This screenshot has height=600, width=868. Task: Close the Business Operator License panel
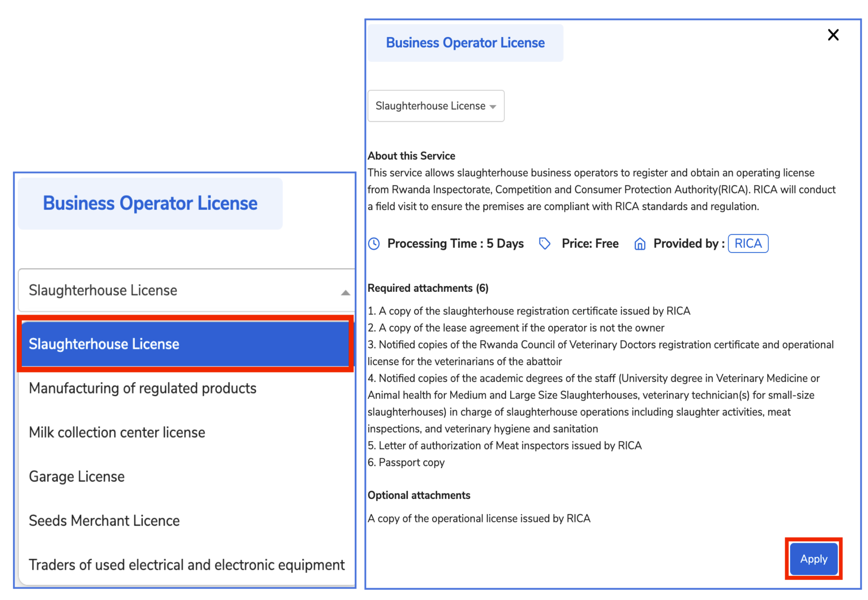point(833,35)
